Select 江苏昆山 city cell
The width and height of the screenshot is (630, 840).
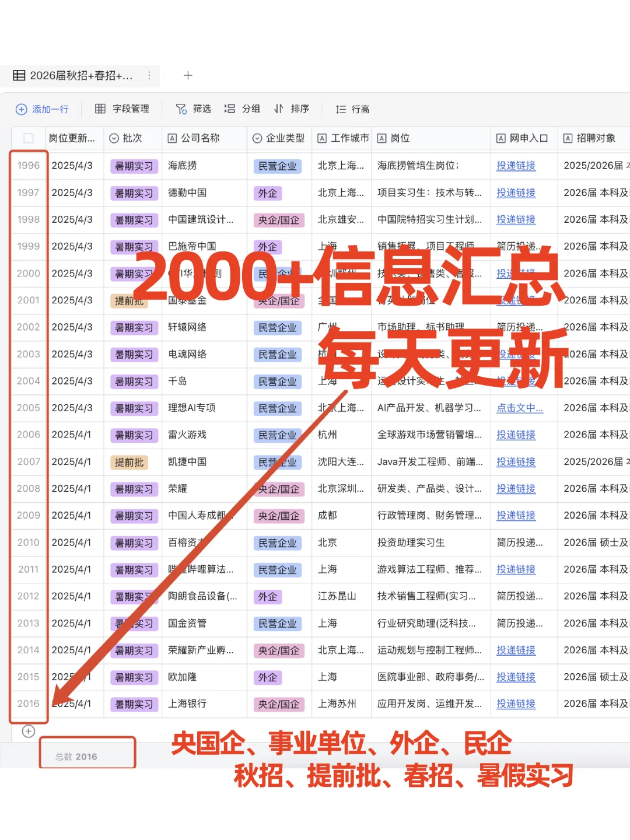[x=341, y=596]
